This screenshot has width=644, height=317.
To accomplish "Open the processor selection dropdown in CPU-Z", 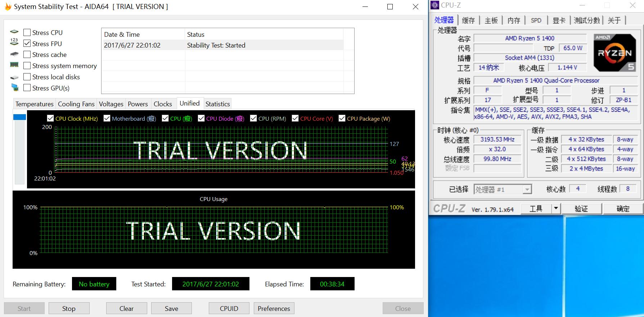I will 527,189.
